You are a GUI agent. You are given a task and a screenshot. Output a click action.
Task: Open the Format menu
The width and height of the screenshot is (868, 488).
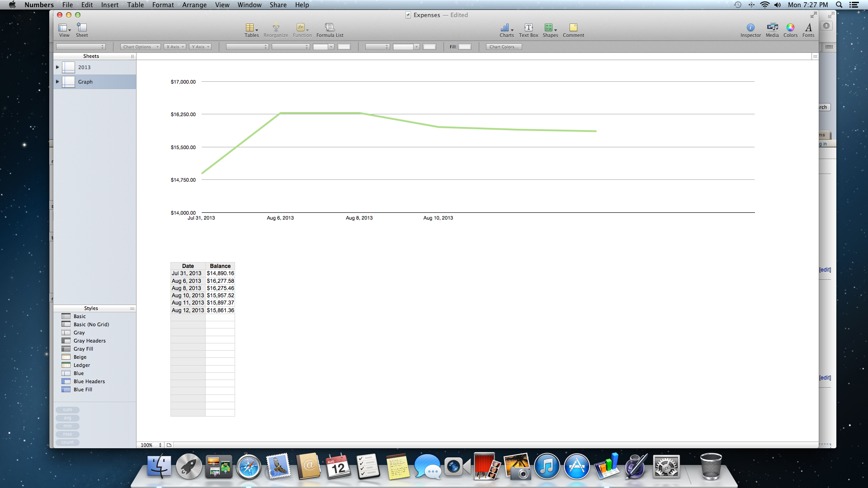163,5
